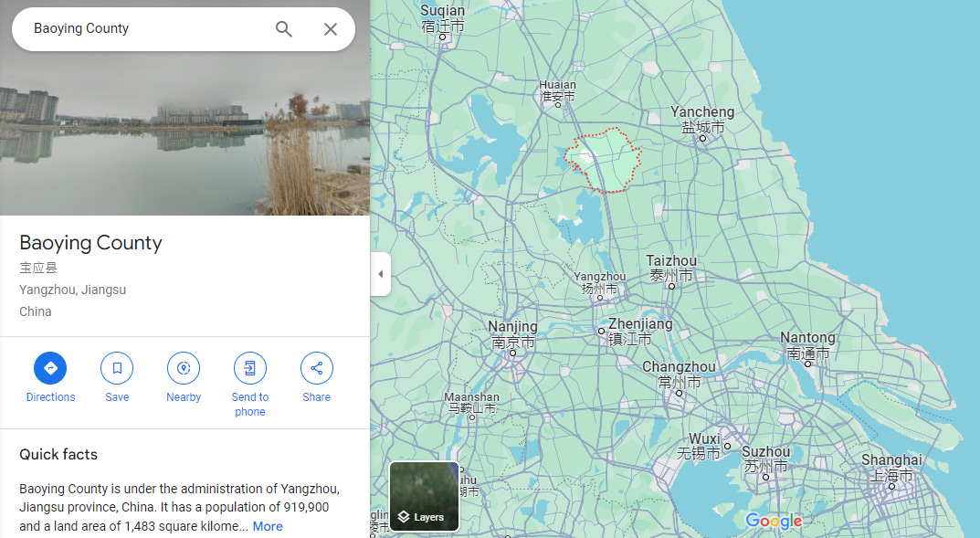The image size is (980, 538).
Task: Collapse the side panel with arrow tab
Action: point(381,274)
